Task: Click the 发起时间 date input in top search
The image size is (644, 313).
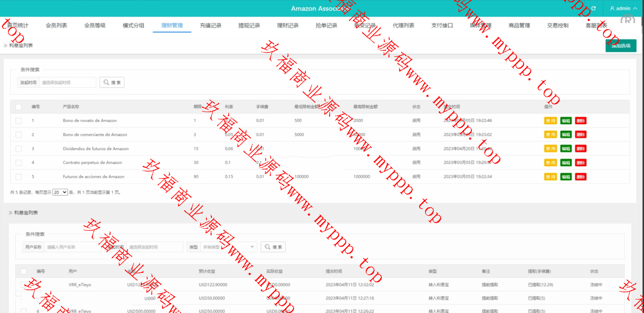Action: click(67, 83)
